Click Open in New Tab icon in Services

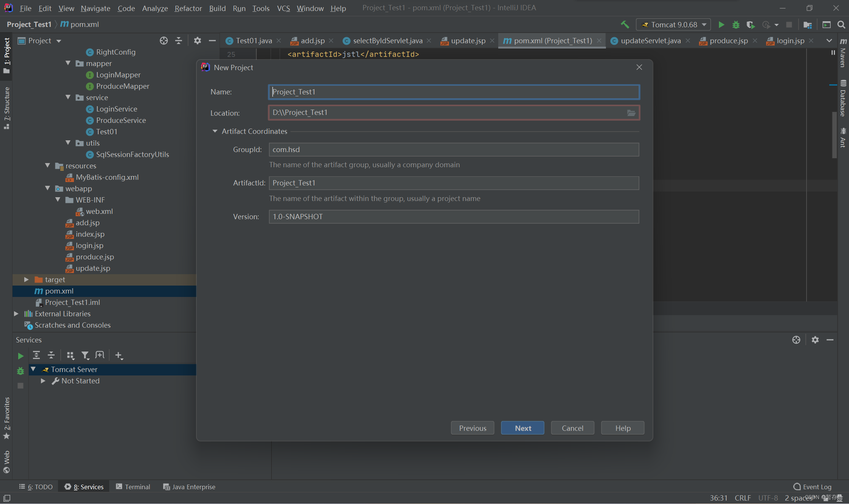point(100,355)
